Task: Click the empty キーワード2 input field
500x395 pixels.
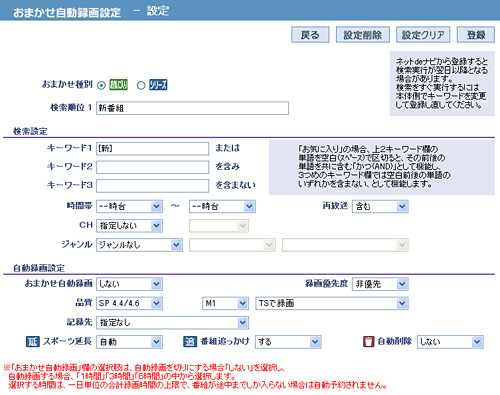Action: coord(153,167)
